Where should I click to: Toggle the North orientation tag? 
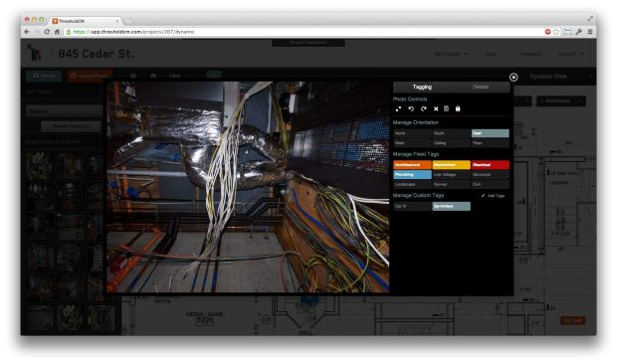[412, 133]
